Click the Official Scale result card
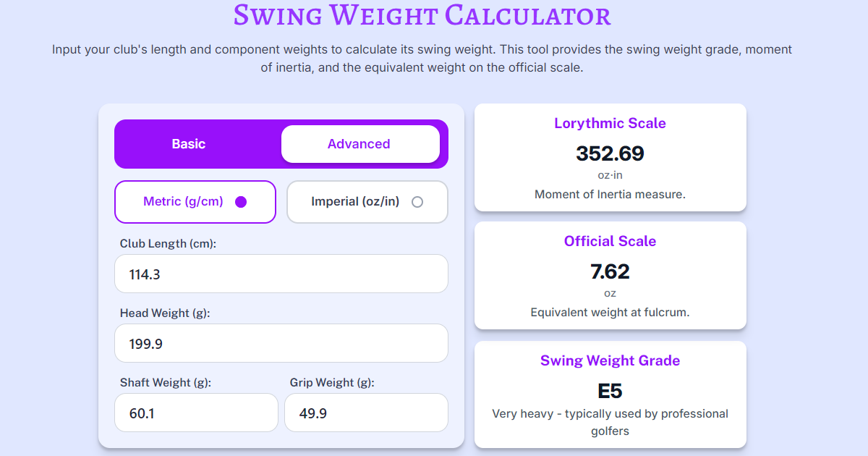Image resolution: width=868 pixels, height=456 pixels. coord(610,275)
